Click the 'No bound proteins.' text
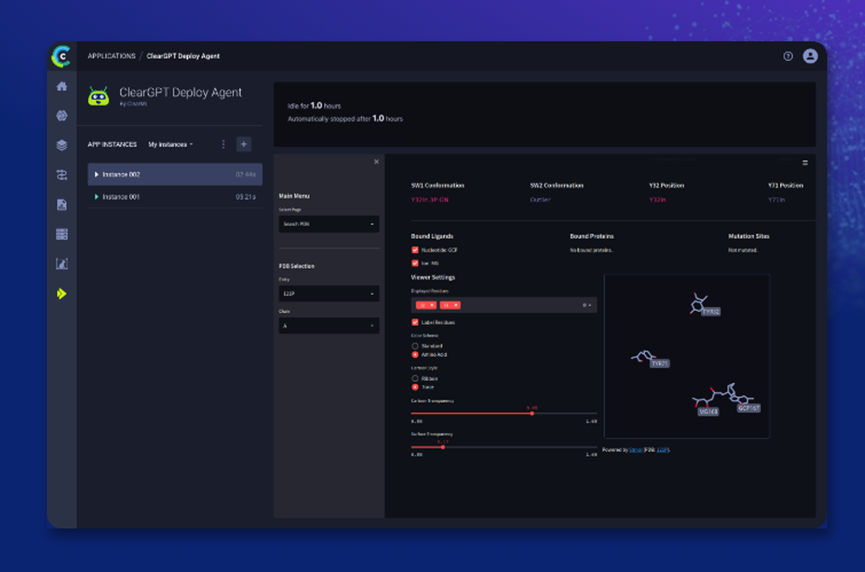This screenshot has height=572, width=865. (x=591, y=250)
